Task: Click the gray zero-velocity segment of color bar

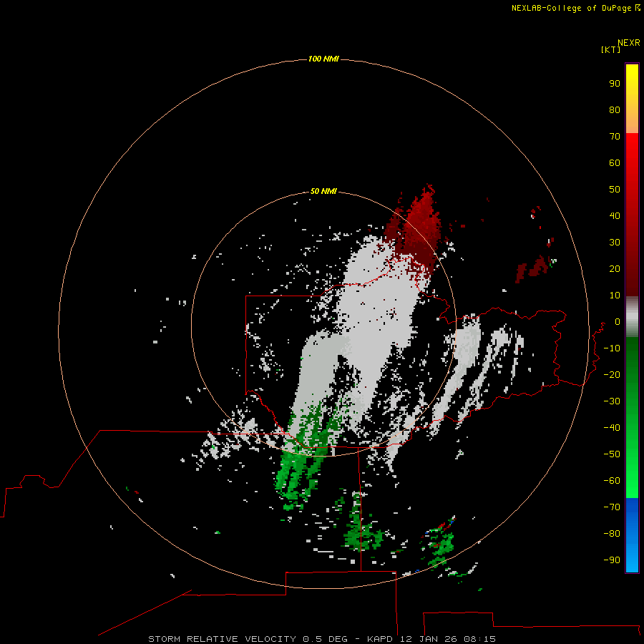Action: pos(632,317)
